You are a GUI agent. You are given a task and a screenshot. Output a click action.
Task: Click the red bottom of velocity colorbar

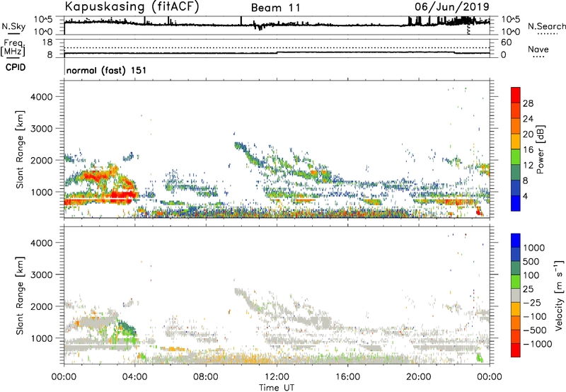pos(516,350)
